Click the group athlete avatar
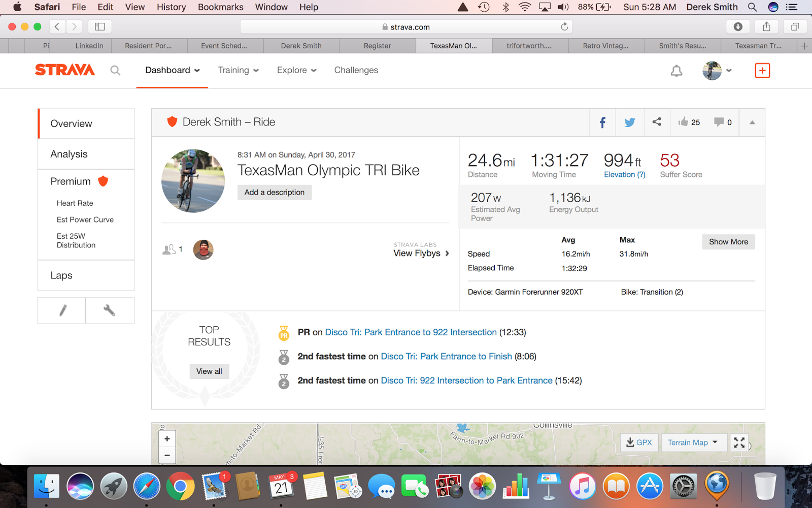Viewport: 812px width, 508px height. point(203,249)
